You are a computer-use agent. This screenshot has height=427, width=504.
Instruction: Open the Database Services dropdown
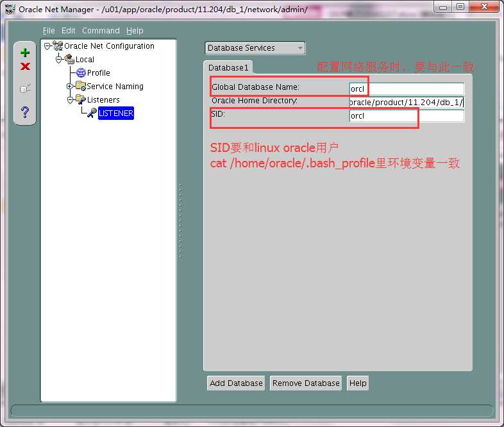tap(255, 48)
